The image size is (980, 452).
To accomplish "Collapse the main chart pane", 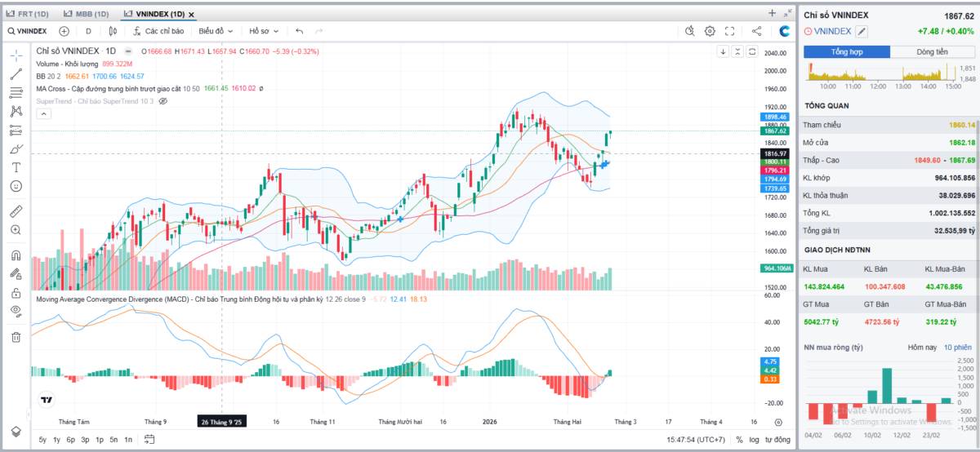I will tap(737, 51).
